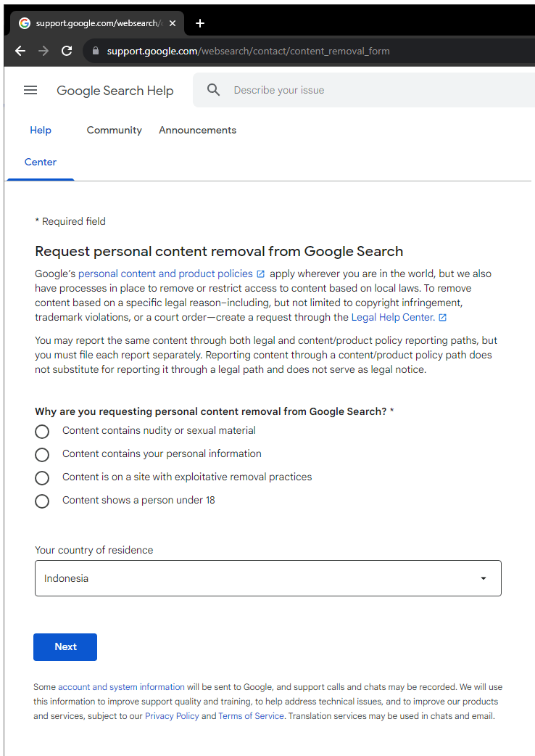Viewport: 535px width, 756px height.
Task: Open the navigation hamburger menu
Action: 30,90
